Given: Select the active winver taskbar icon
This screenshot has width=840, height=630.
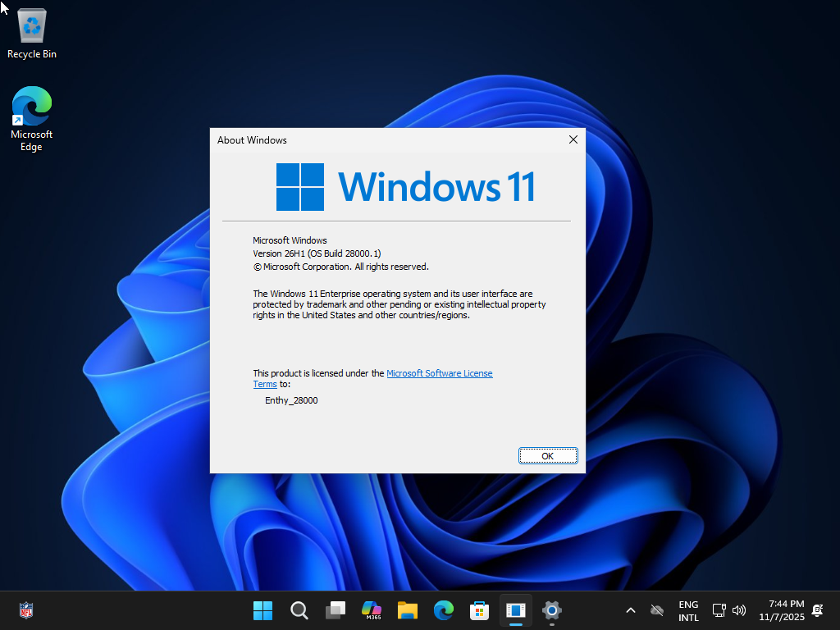Looking at the screenshot, I should tap(516, 610).
